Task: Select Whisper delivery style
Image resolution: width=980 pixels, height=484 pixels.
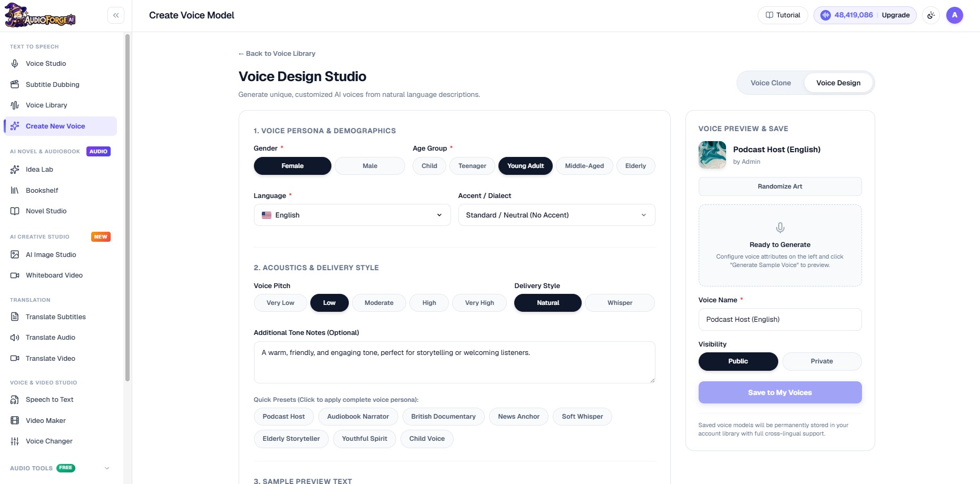Action: click(620, 303)
